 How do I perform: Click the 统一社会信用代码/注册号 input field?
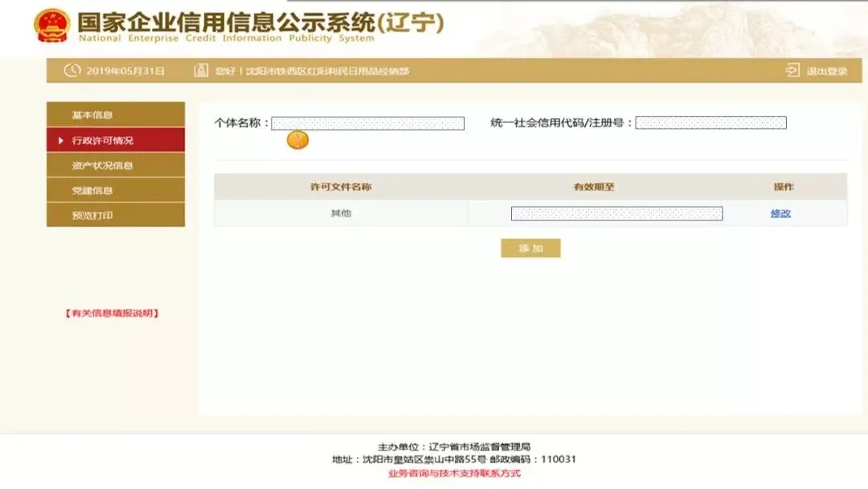click(x=710, y=122)
